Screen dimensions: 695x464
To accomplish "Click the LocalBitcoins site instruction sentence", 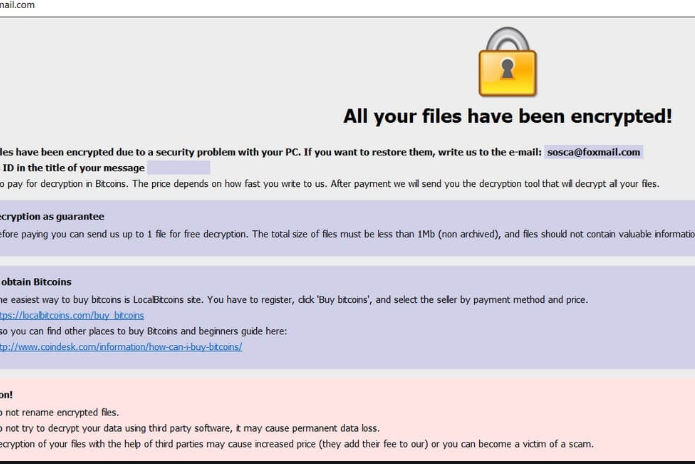I will tap(300, 300).
